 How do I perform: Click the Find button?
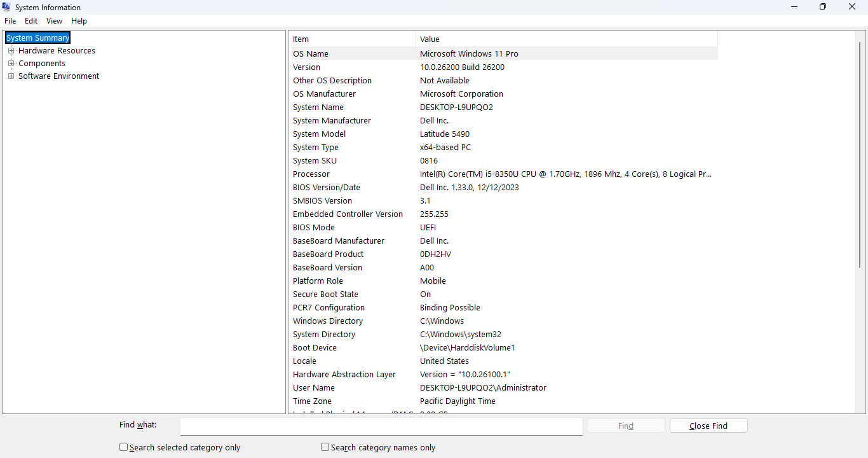(x=626, y=426)
